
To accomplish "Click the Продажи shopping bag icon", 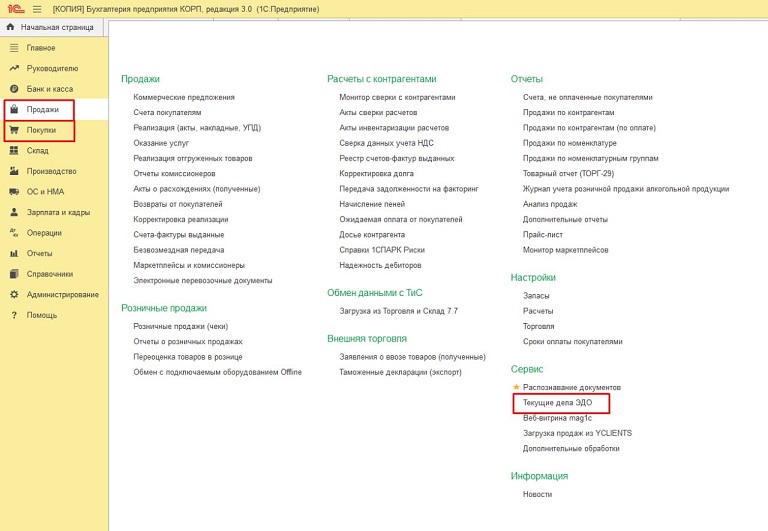I will tap(14, 109).
